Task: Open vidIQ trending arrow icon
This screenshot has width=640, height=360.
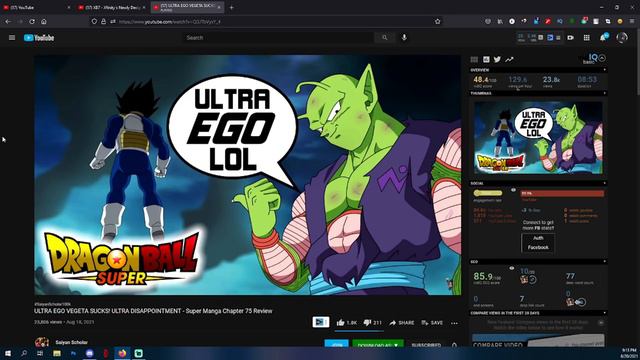Action: 509,60
